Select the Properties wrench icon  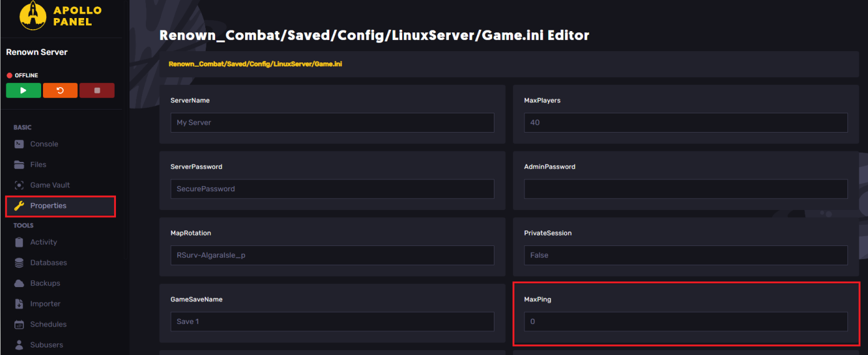click(19, 206)
